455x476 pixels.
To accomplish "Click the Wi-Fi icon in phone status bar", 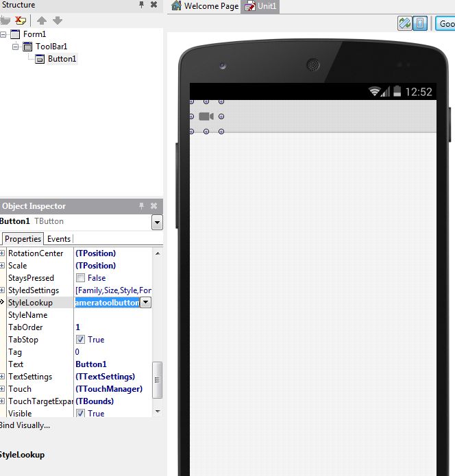I will click(x=375, y=91).
